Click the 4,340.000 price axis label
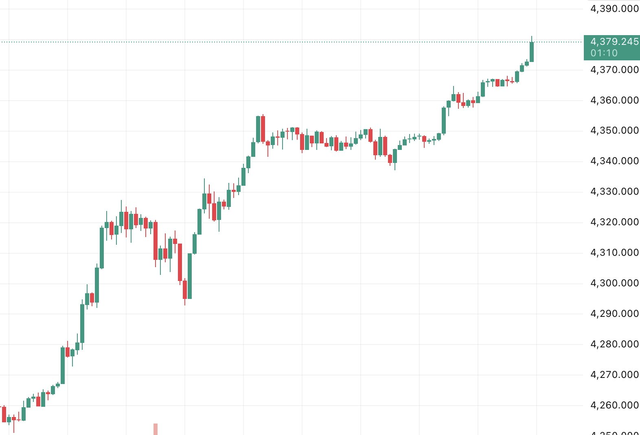 [x=612, y=162]
